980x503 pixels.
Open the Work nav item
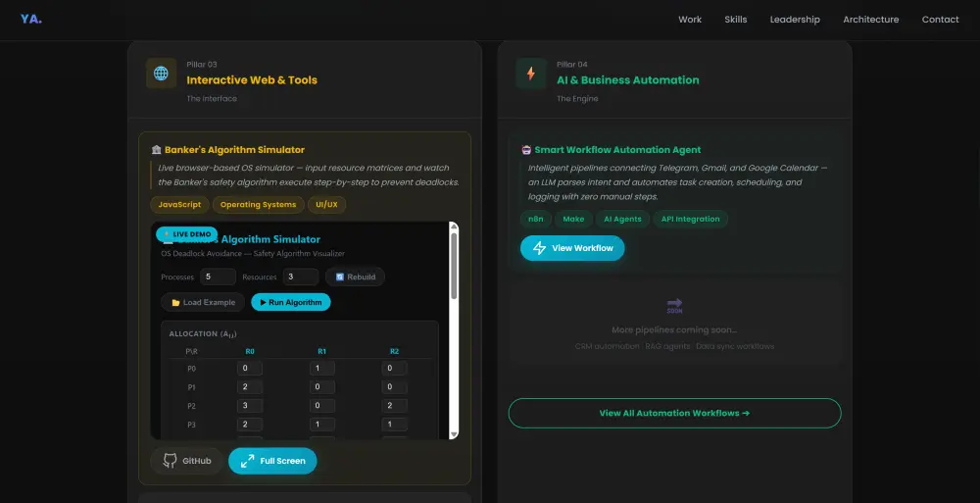tap(690, 20)
